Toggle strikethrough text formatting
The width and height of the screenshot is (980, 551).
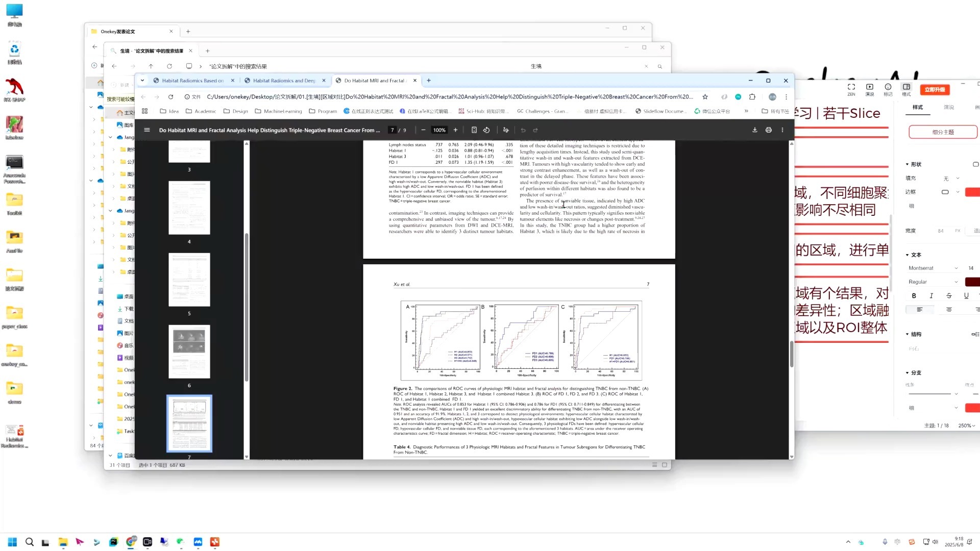pyautogui.click(x=949, y=295)
